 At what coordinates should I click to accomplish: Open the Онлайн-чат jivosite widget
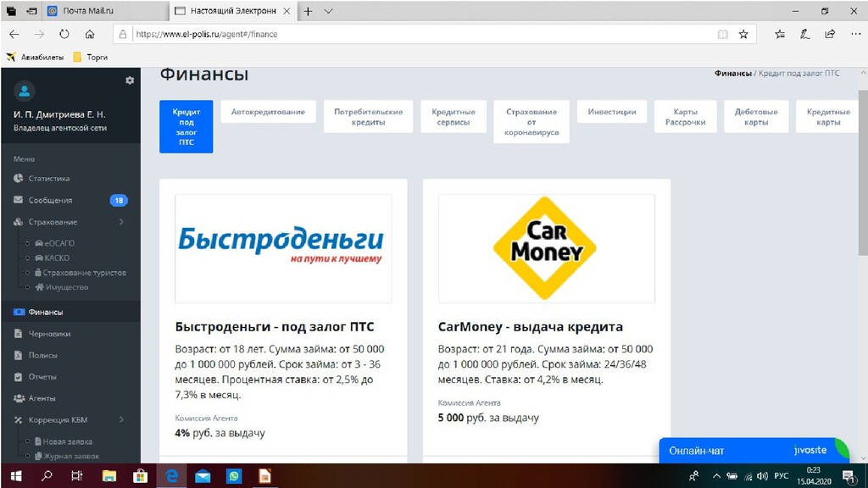[754, 451]
